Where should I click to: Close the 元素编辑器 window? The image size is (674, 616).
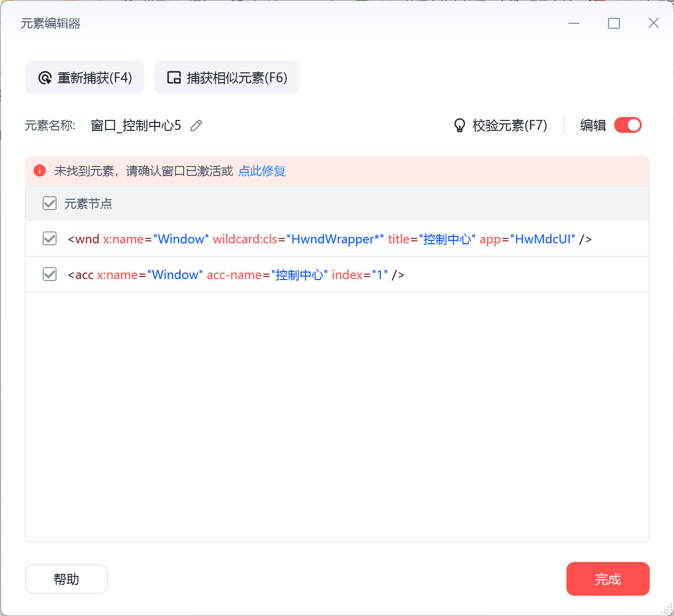tap(653, 23)
